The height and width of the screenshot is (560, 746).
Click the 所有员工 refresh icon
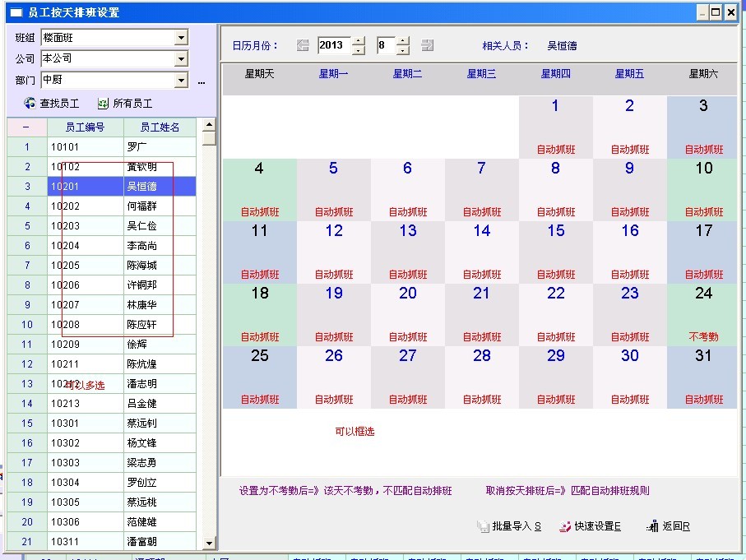click(103, 104)
